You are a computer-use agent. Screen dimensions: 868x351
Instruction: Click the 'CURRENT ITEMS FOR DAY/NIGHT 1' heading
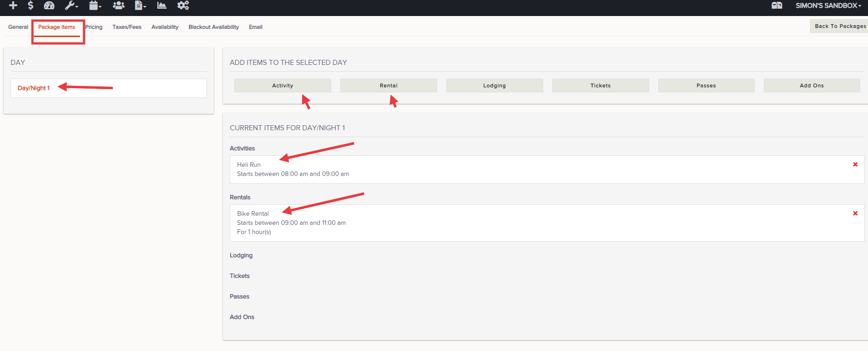point(287,128)
